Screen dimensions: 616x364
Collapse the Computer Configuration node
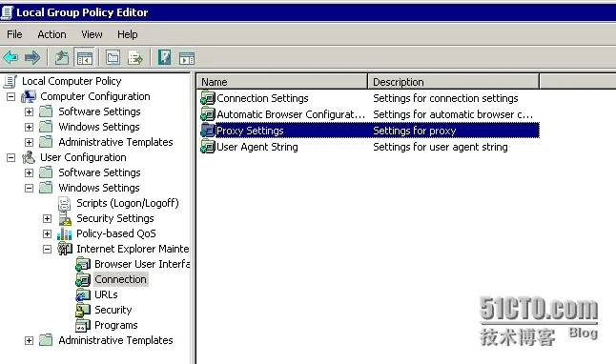pos(11,96)
